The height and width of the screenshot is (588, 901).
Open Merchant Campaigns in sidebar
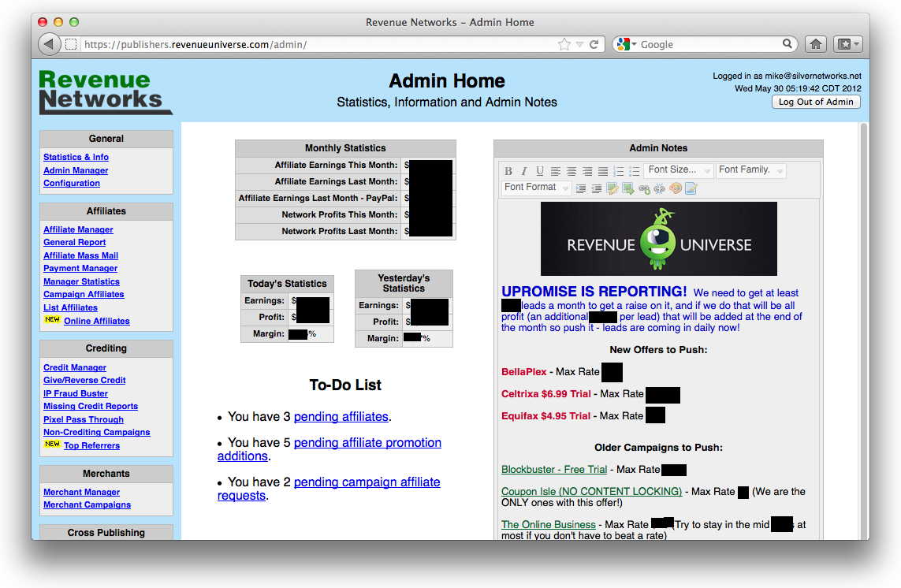[87, 504]
